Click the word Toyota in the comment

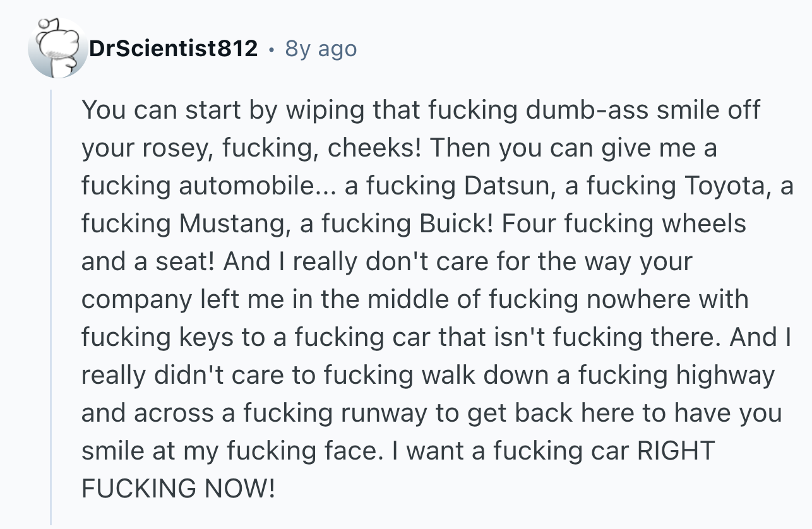point(723,186)
